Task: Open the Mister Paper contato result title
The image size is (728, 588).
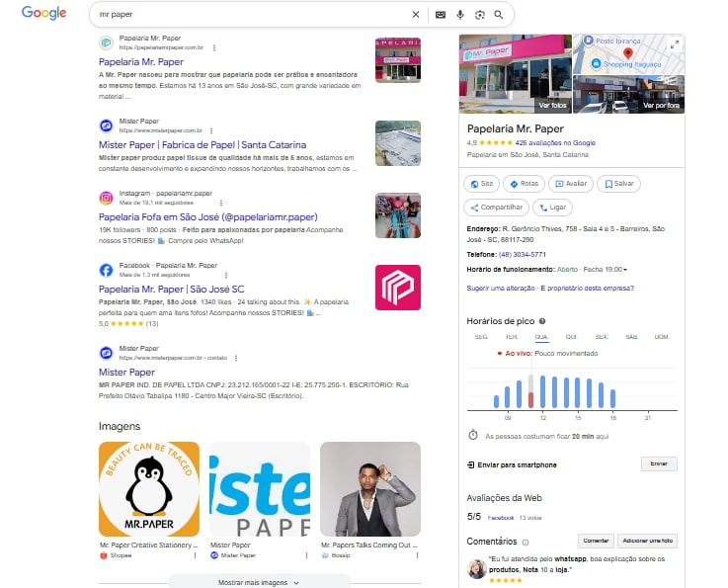Action: tap(126, 372)
